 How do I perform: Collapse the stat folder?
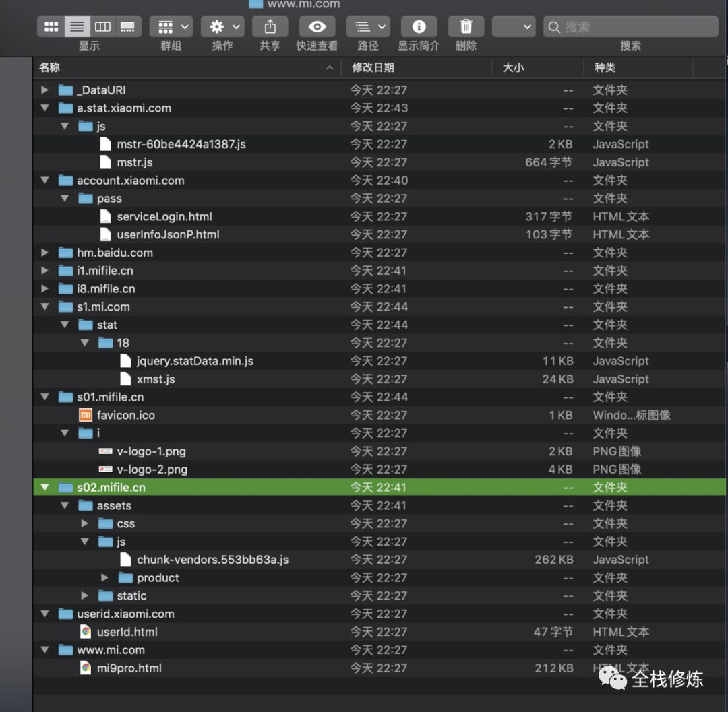(65, 325)
